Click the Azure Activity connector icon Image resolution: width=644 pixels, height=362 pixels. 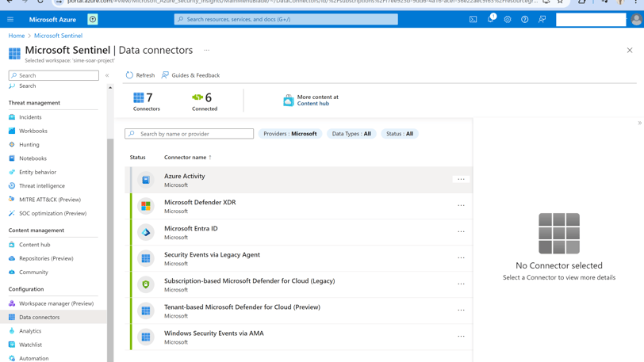click(x=146, y=180)
